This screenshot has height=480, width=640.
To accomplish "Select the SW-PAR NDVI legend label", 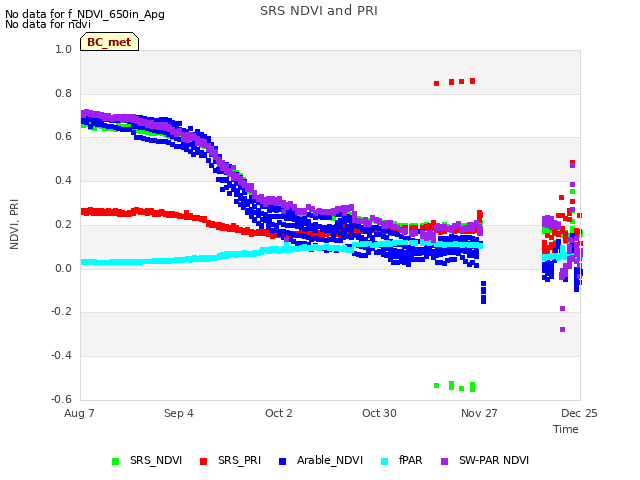I will tap(494, 460).
